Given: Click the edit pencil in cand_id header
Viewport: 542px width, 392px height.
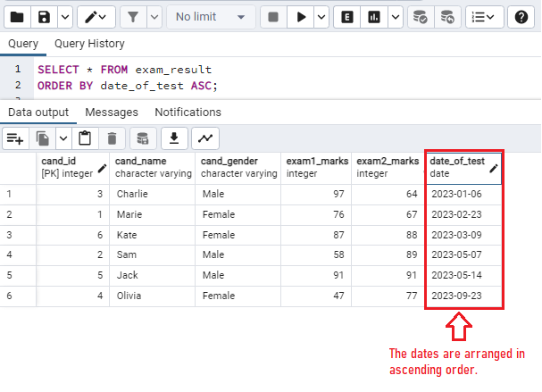Looking at the screenshot, I should 103,169.
